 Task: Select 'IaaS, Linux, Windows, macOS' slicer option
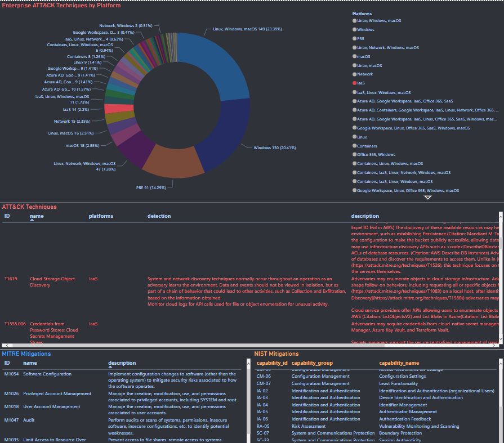pyautogui.click(x=382, y=92)
